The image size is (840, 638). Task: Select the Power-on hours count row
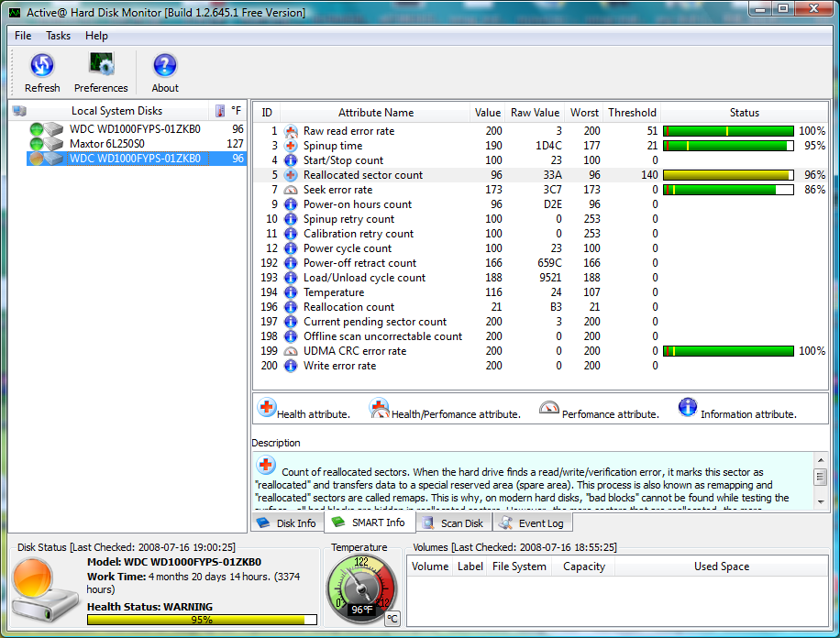click(540, 204)
